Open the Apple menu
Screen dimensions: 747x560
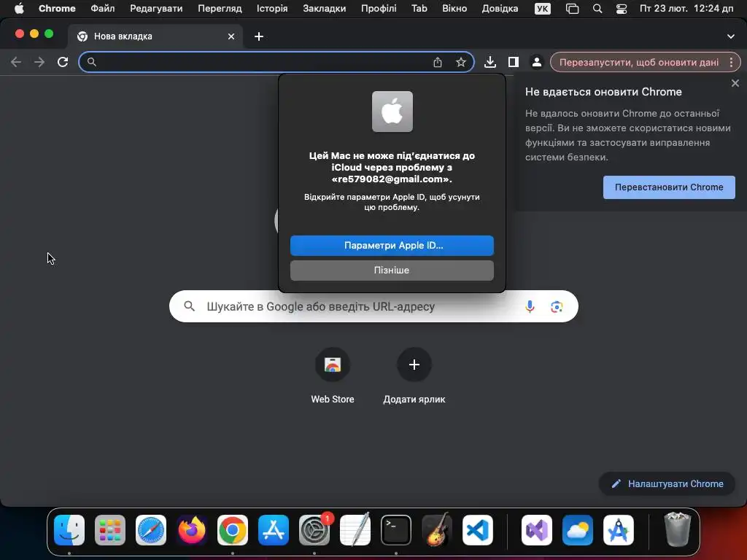tap(19, 9)
